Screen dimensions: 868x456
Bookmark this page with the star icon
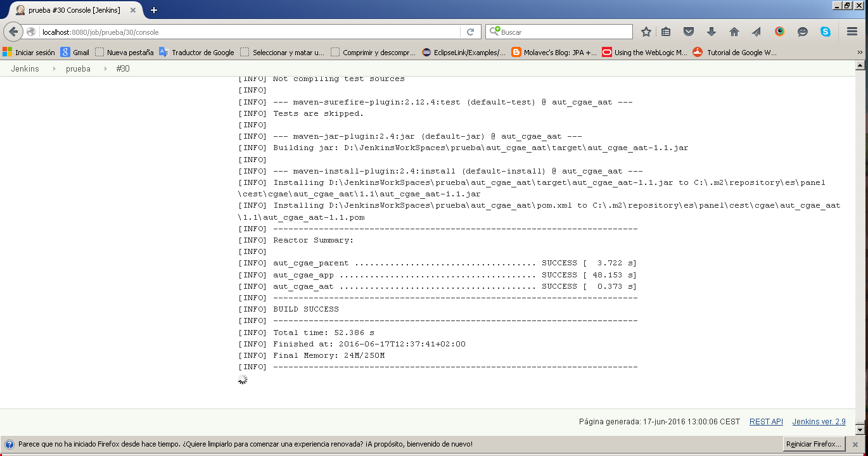pyautogui.click(x=646, y=32)
